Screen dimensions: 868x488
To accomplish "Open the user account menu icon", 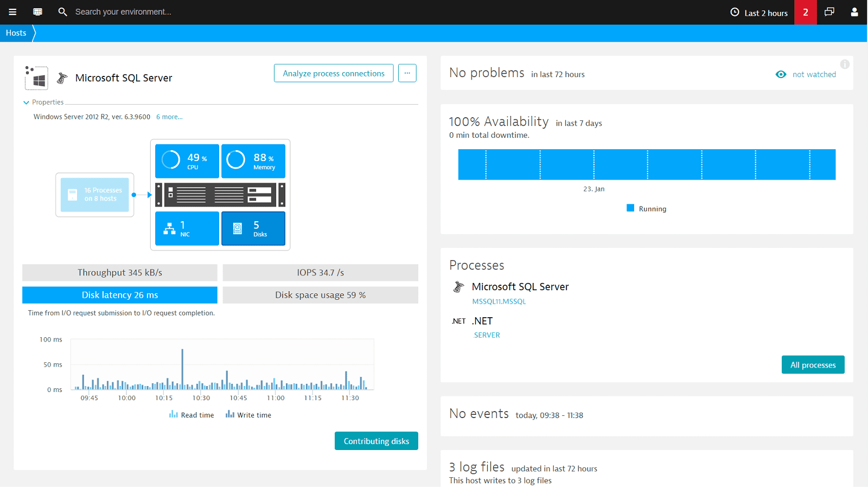I will 854,12.
